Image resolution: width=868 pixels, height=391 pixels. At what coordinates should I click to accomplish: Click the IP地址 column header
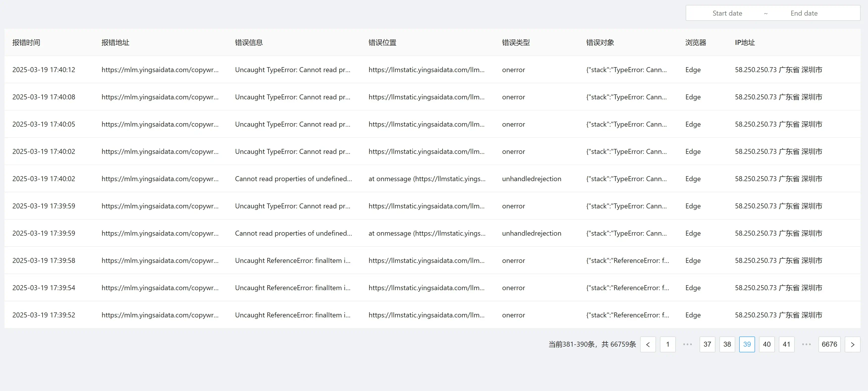coord(745,42)
